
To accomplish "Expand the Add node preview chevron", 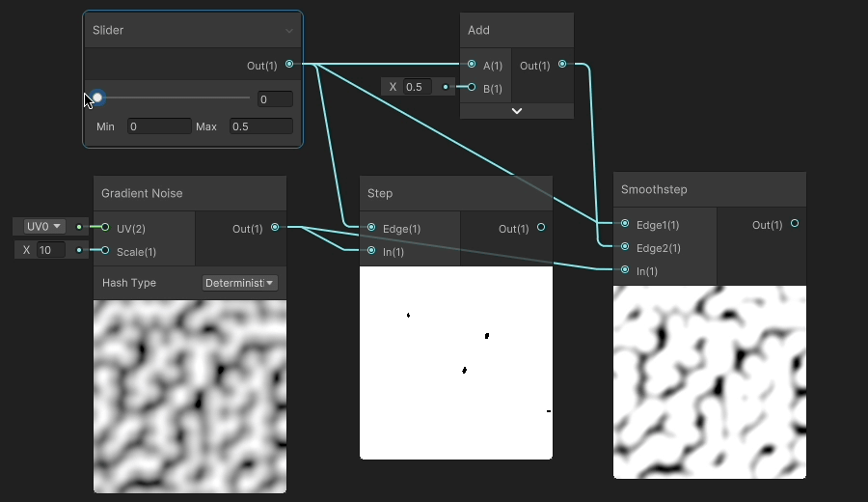I will click(x=517, y=111).
